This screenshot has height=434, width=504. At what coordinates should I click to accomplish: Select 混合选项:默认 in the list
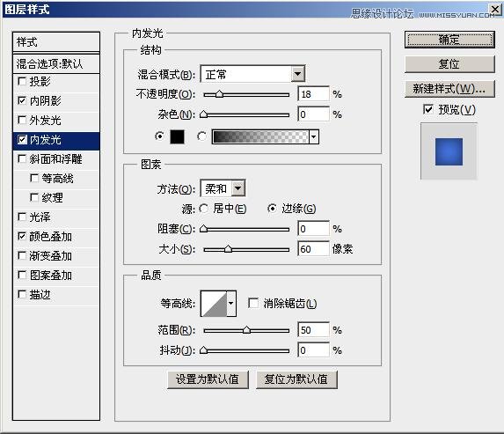coord(56,63)
